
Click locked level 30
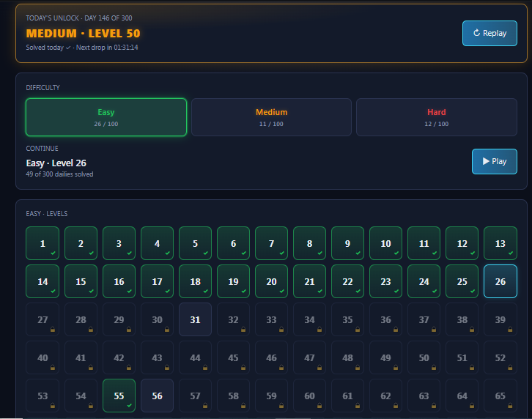(x=157, y=319)
